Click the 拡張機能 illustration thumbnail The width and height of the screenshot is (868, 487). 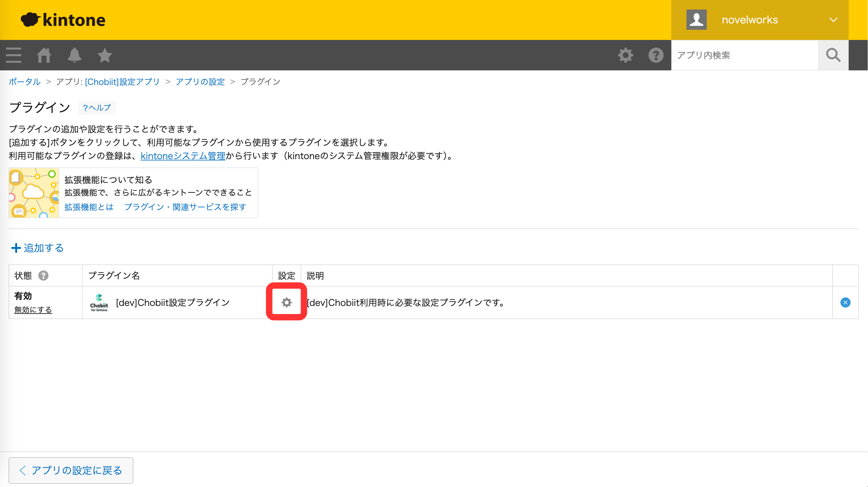tap(34, 192)
